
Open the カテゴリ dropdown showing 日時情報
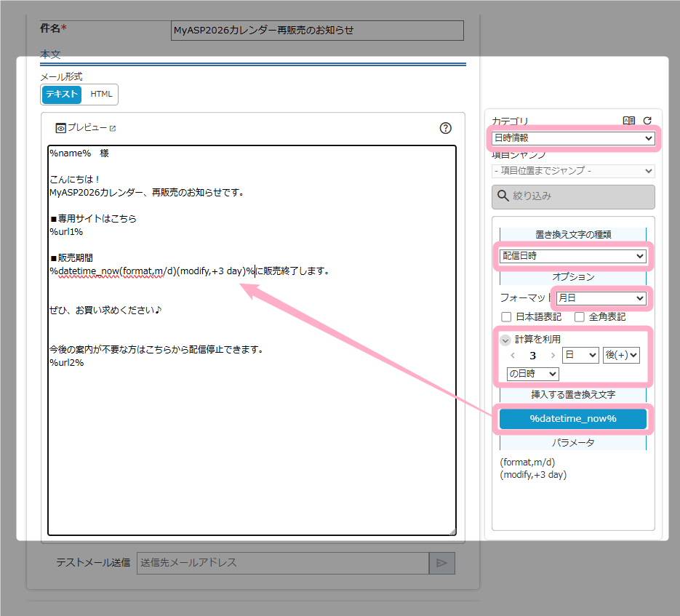(x=573, y=138)
